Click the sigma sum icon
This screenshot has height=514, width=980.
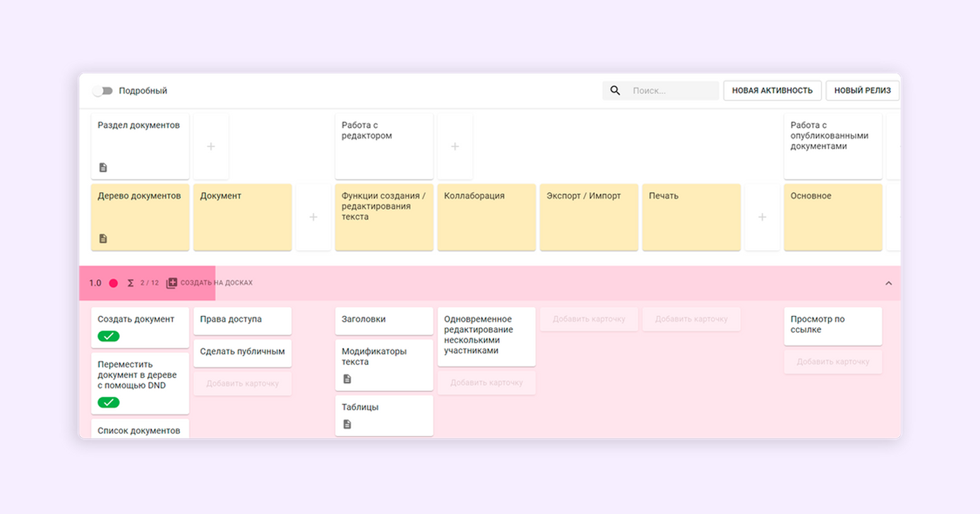(x=131, y=283)
